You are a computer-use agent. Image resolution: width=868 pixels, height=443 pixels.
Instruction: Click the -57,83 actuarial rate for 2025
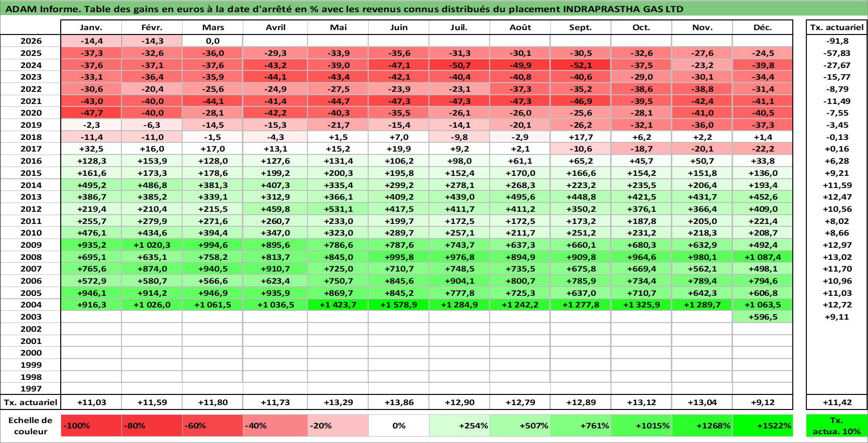[x=837, y=53]
